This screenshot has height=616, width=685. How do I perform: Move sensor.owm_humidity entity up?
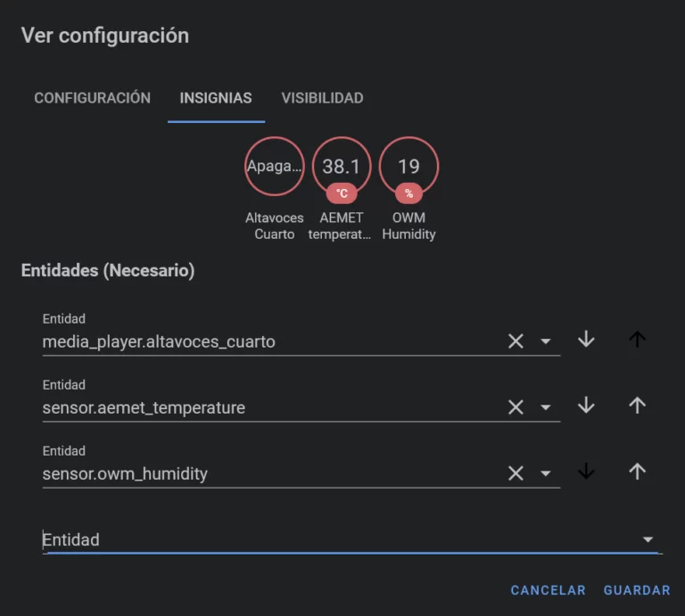tap(637, 472)
